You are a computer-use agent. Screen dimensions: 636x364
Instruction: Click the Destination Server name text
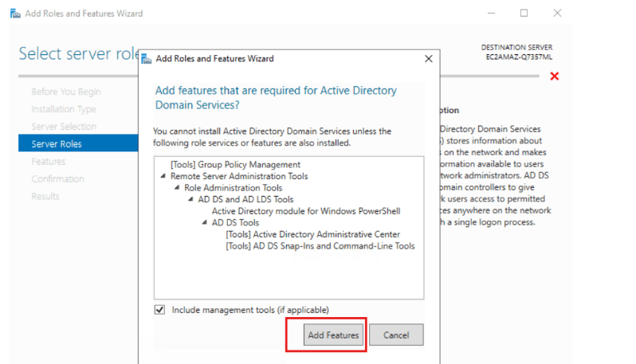click(x=519, y=57)
